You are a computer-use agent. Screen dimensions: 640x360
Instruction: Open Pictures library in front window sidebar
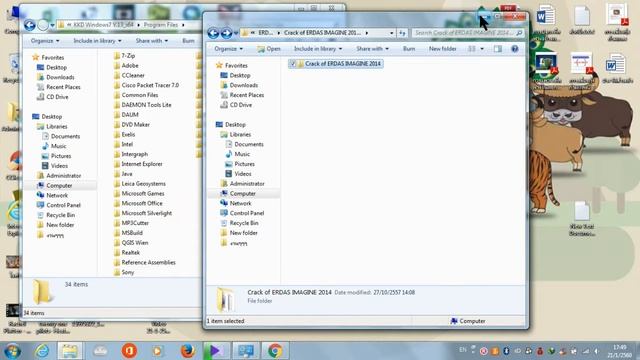[240, 164]
